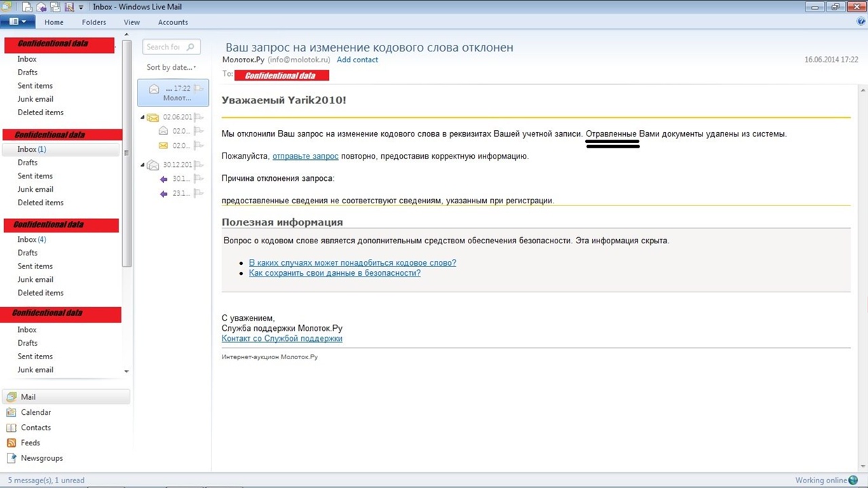This screenshot has width=868, height=488.
Task: Open the Calendar icon in navigation pane
Action: tap(11, 412)
